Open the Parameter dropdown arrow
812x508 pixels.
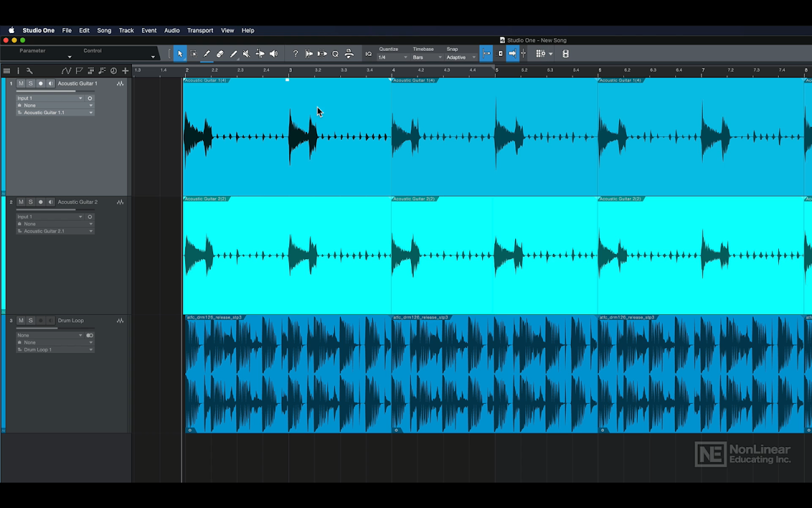click(x=69, y=57)
